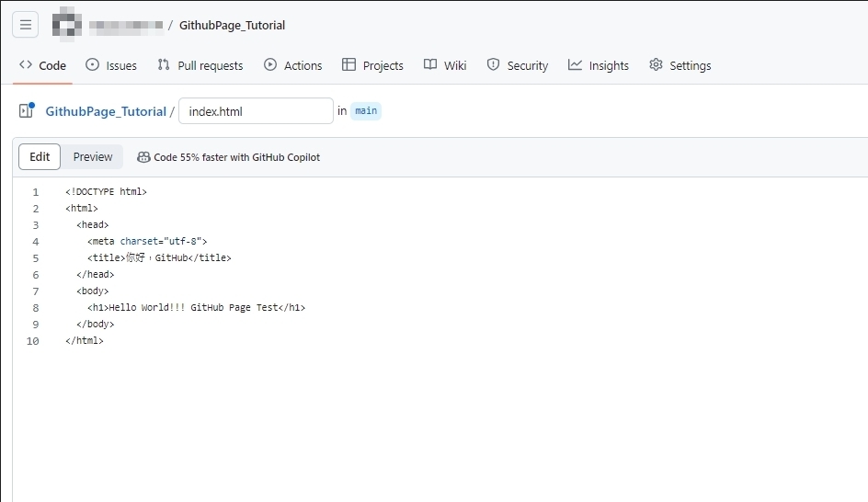Image resolution: width=868 pixels, height=502 pixels.
Task: Click the Issues circle icon
Action: coord(93,64)
